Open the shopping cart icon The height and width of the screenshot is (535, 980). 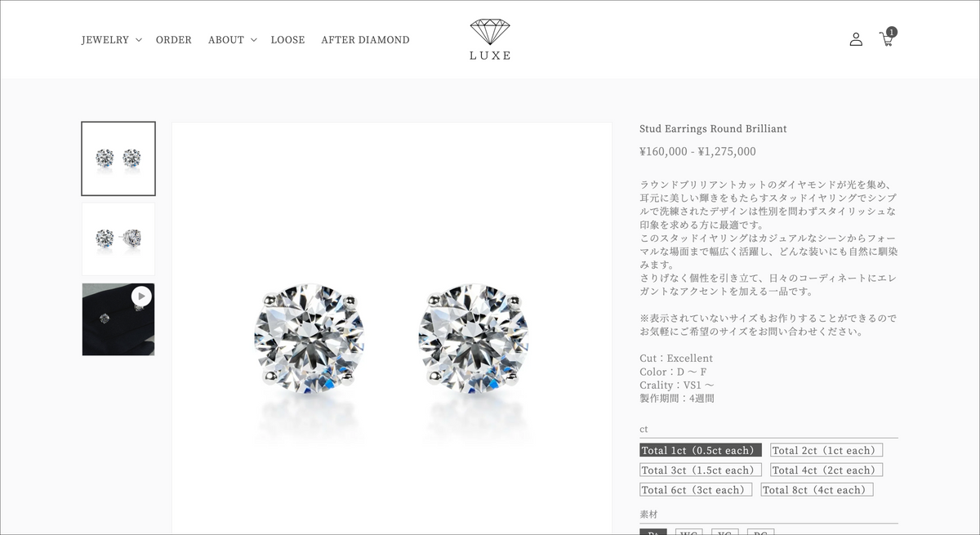point(886,38)
